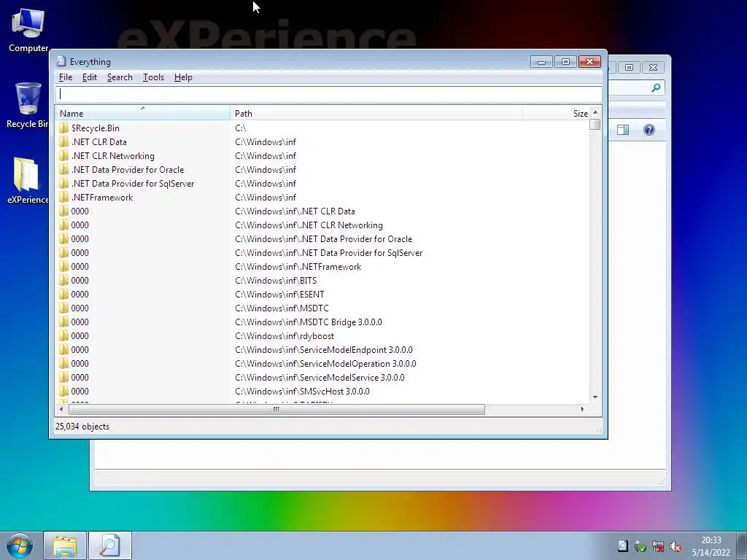This screenshot has height=560, width=747.
Task: Open the Computer desktop icon
Action: [x=28, y=31]
